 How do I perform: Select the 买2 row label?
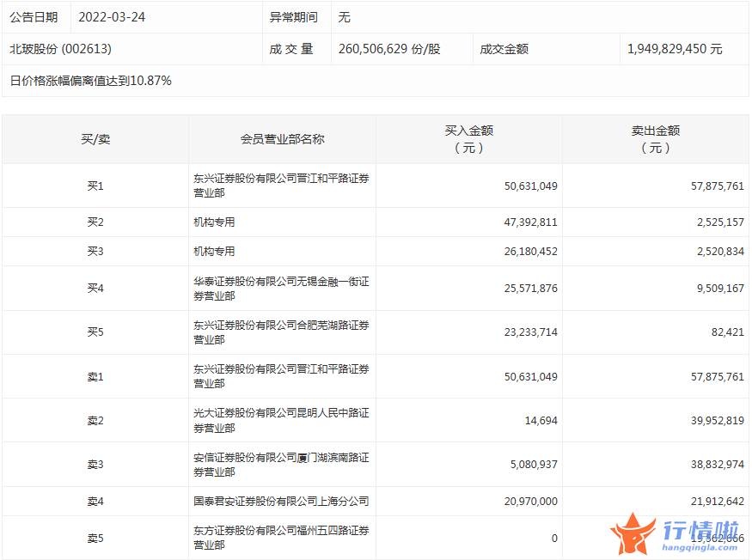(x=95, y=222)
